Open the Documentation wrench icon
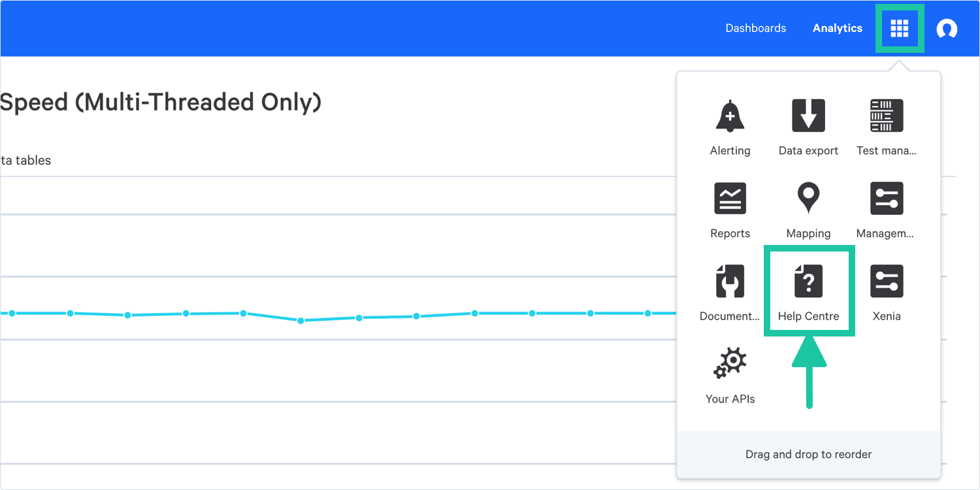The image size is (980, 490). tap(730, 282)
